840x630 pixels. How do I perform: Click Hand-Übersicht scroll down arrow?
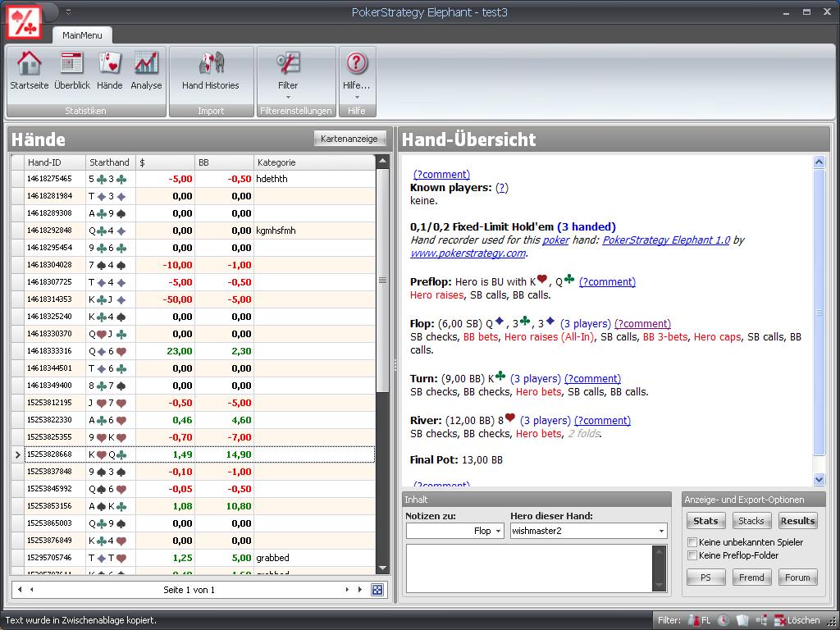tap(819, 479)
